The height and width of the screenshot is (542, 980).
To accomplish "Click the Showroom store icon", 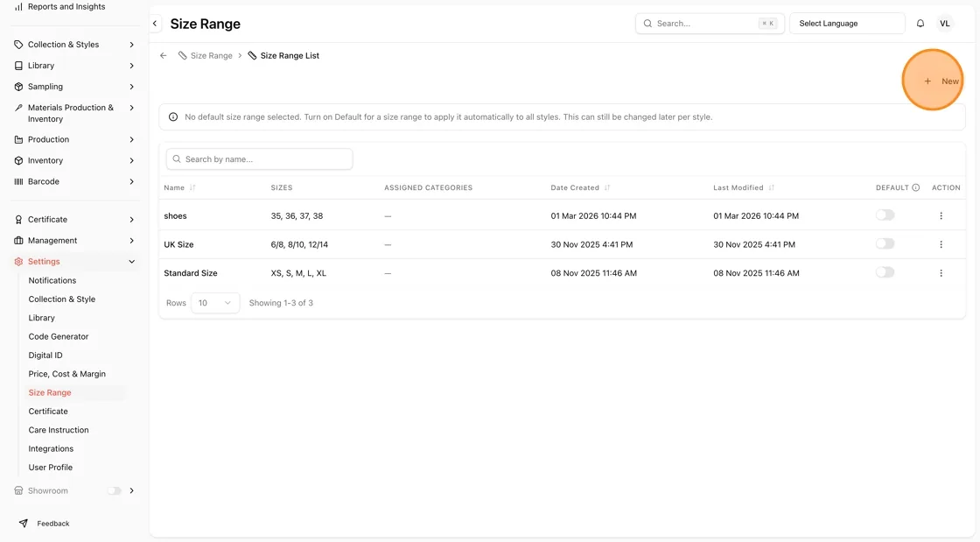I will pos(18,490).
